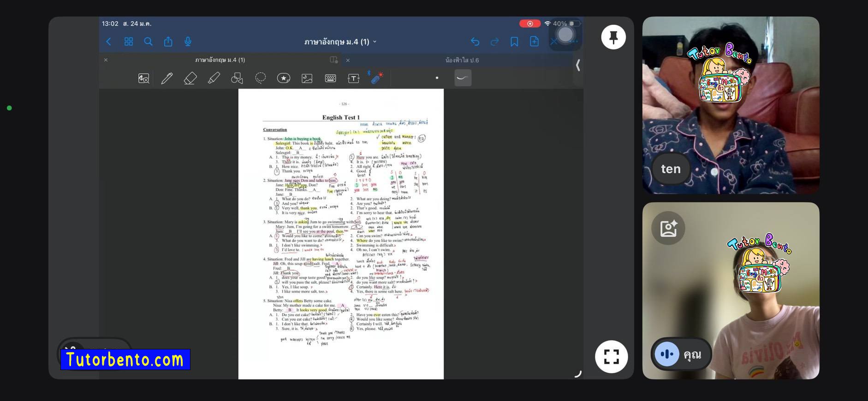This screenshot has height=401, width=868.
Task: Undo the last stroke
Action: click(475, 42)
